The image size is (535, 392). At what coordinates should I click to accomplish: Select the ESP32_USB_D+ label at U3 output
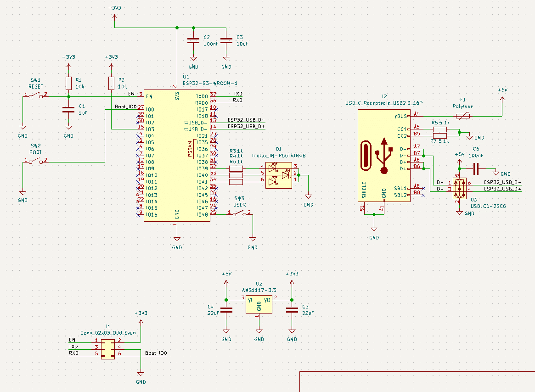coord(502,189)
